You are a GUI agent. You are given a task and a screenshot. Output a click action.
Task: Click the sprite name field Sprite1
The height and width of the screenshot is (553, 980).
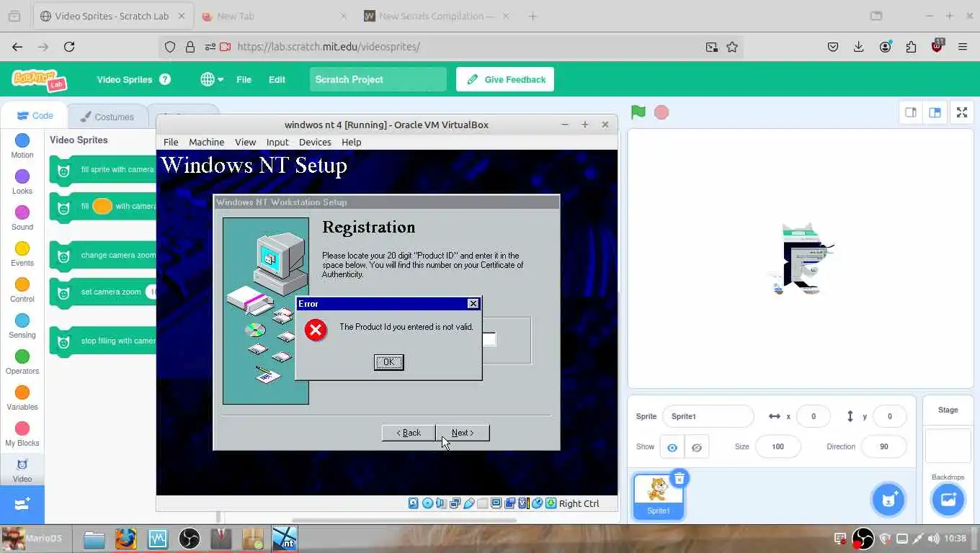708,416
